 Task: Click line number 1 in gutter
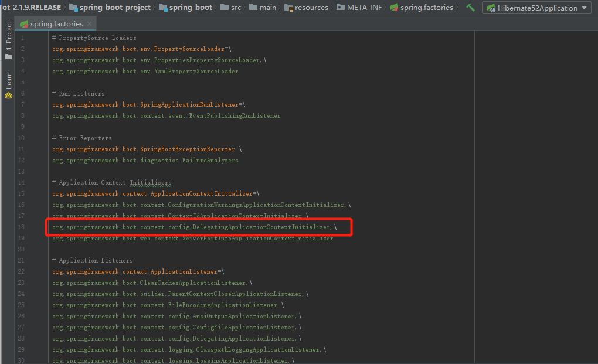[23, 38]
